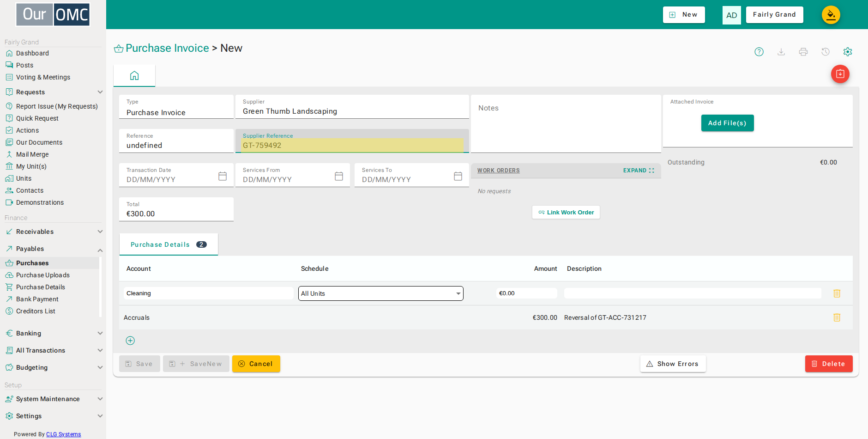The image size is (868, 439).
Task: Open the Transaction Date calendar picker
Action: click(223, 176)
